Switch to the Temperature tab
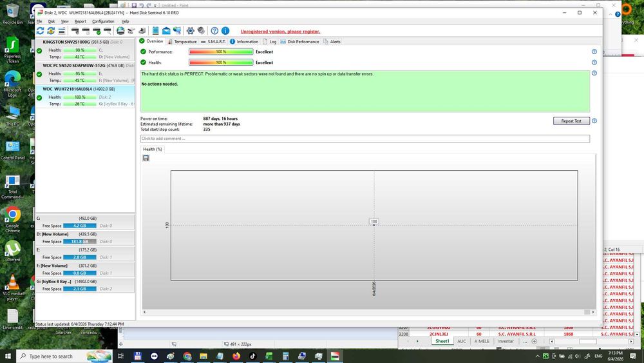This screenshot has height=363, width=644. point(182,41)
